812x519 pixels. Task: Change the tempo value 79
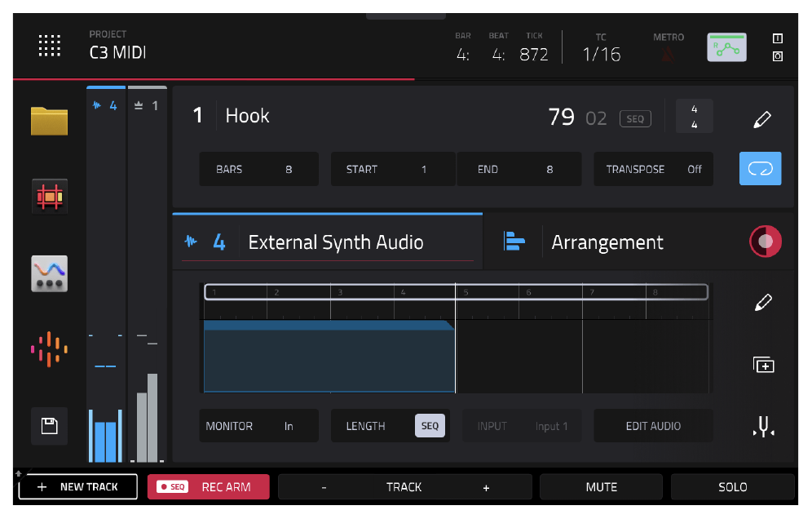(x=562, y=117)
